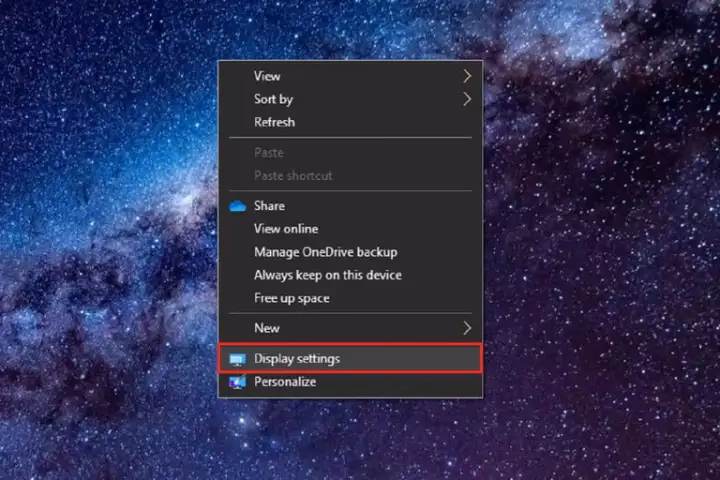Click the Display settings monitor icon
Viewport: 720px width, 480px height.
click(x=237, y=359)
